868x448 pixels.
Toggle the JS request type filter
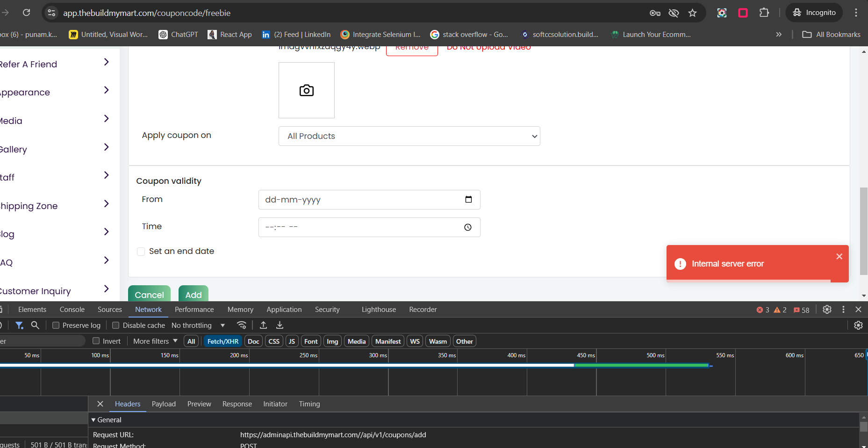tap(292, 341)
